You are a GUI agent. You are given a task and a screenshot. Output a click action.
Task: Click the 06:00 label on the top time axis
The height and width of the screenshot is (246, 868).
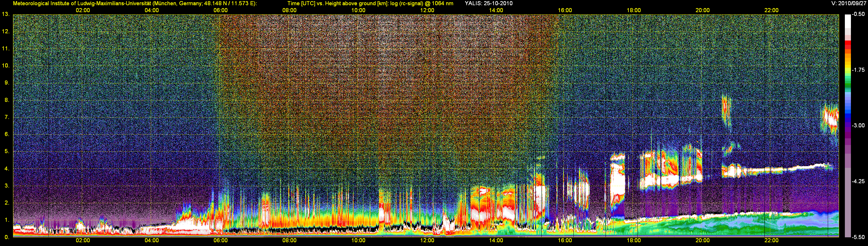[220, 10]
